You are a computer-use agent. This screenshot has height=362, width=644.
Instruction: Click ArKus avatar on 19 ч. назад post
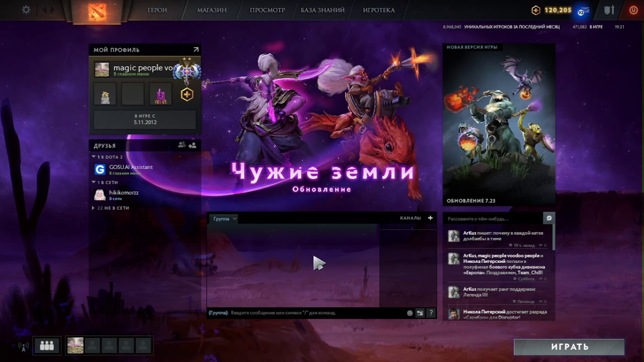pos(454,236)
